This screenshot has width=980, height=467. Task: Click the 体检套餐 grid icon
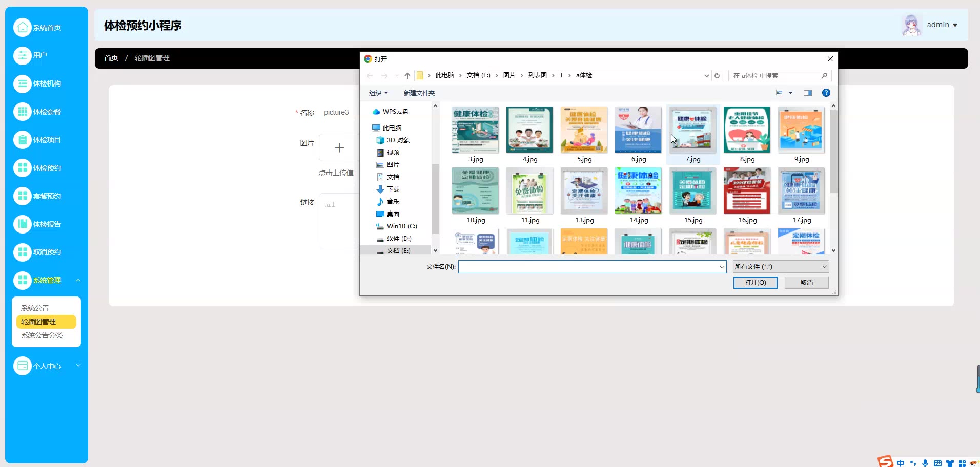pos(23,112)
